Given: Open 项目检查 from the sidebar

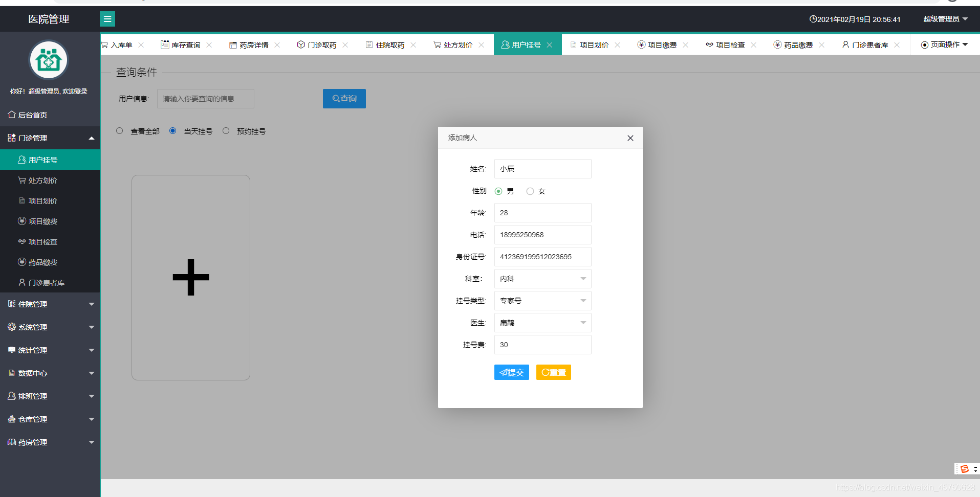Looking at the screenshot, I should pos(42,241).
